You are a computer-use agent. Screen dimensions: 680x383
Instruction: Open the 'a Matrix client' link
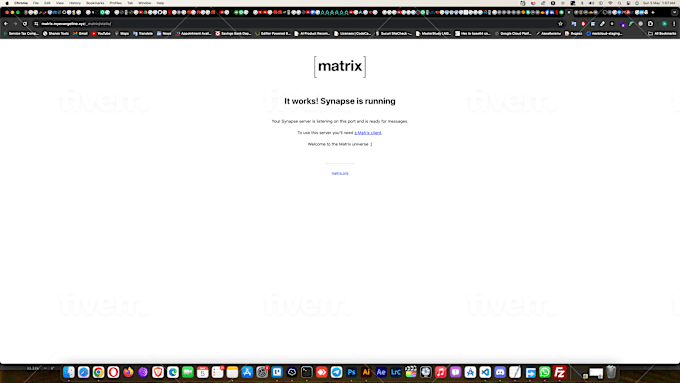click(x=368, y=133)
